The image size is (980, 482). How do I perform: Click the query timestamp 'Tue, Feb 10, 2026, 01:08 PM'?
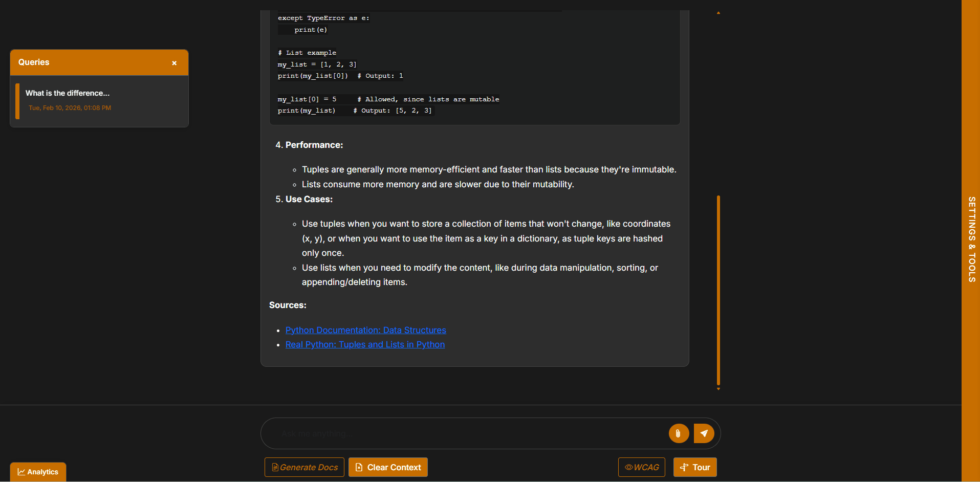pos(70,108)
